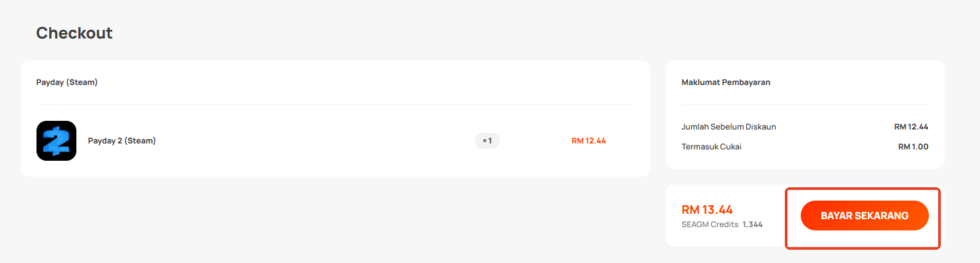Click the Payday (Steam) section title

(x=67, y=82)
